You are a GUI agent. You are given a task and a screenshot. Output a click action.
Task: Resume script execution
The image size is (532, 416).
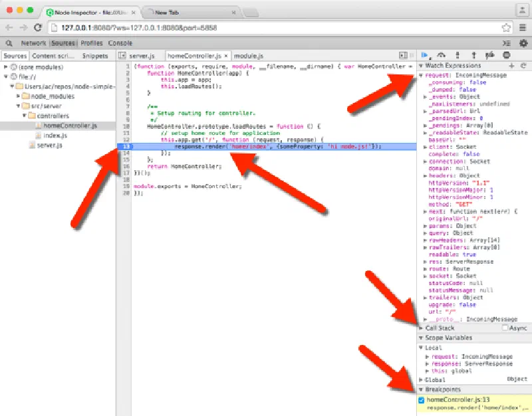[x=425, y=55]
